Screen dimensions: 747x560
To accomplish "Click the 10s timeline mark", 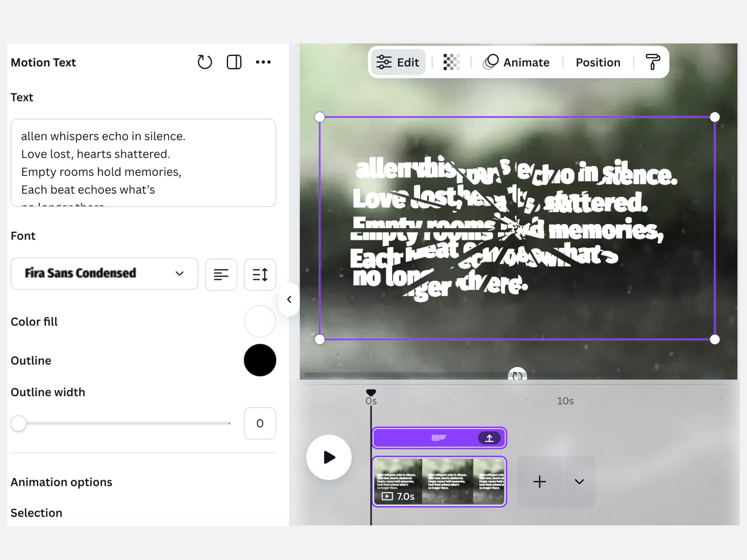I will 565,401.
